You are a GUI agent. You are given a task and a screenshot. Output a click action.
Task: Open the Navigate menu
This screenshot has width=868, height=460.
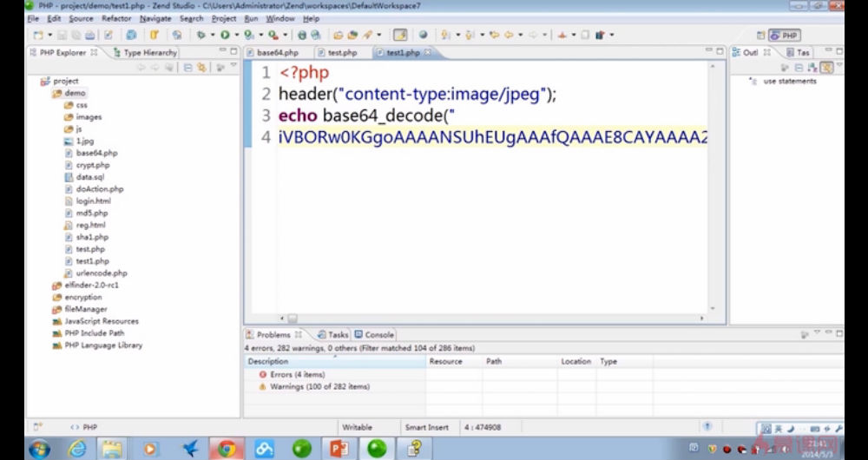155,19
